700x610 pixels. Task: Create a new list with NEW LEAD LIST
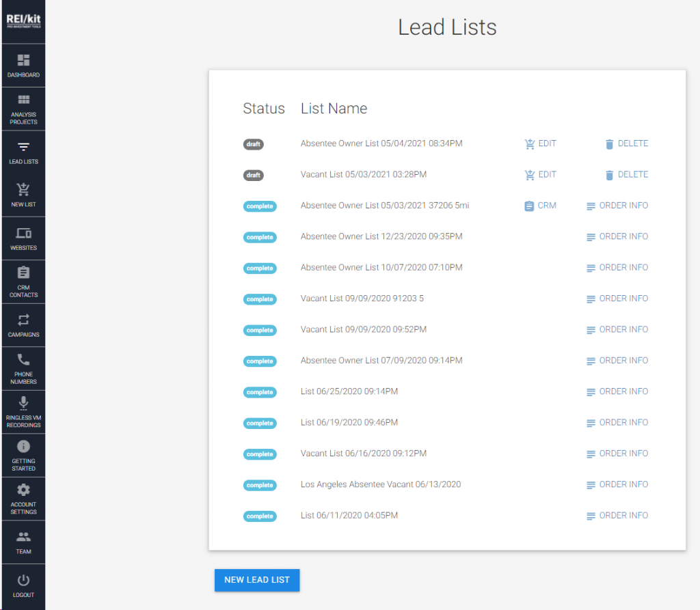click(x=256, y=580)
